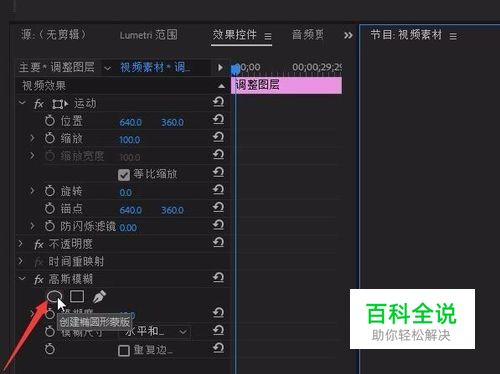Toggle the 高斯模糊 fx effect
The height and width of the screenshot is (374, 500).
pyautogui.click(x=39, y=280)
